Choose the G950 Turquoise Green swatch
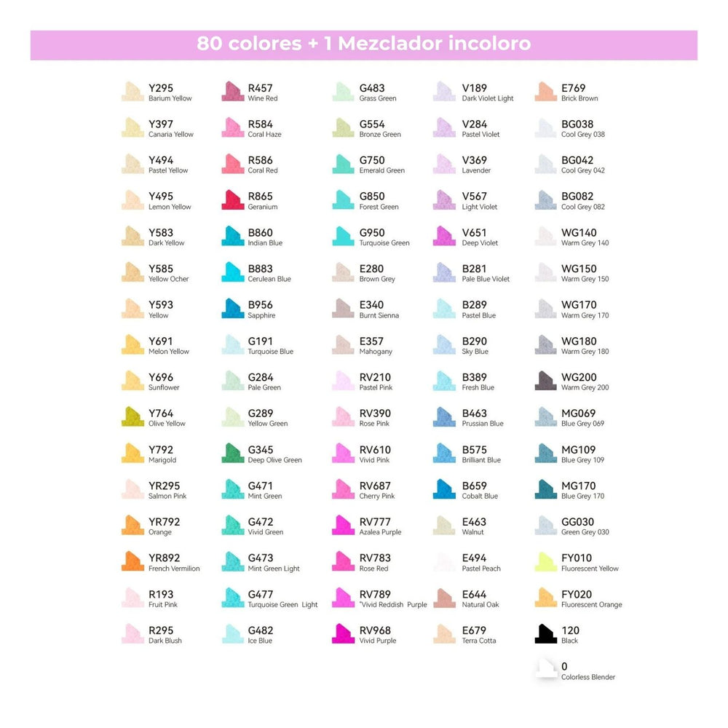Screen dimensions: 728x728 tap(343, 237)
